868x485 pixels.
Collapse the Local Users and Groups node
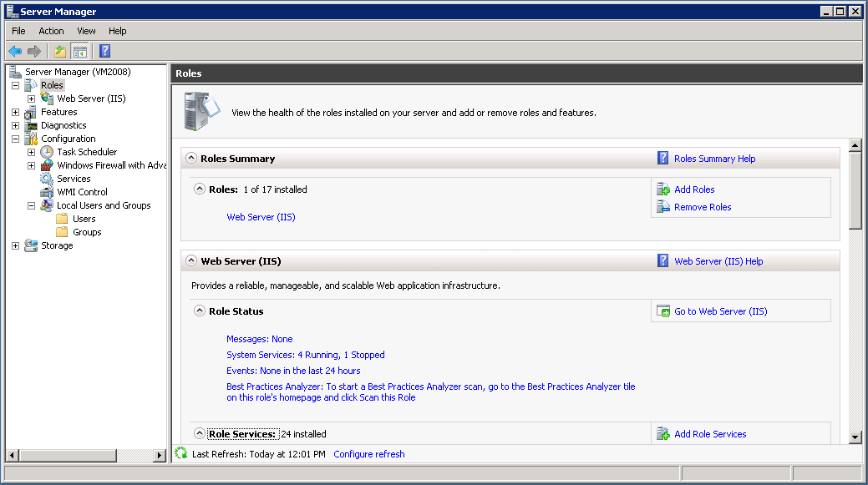pos(31,205)
